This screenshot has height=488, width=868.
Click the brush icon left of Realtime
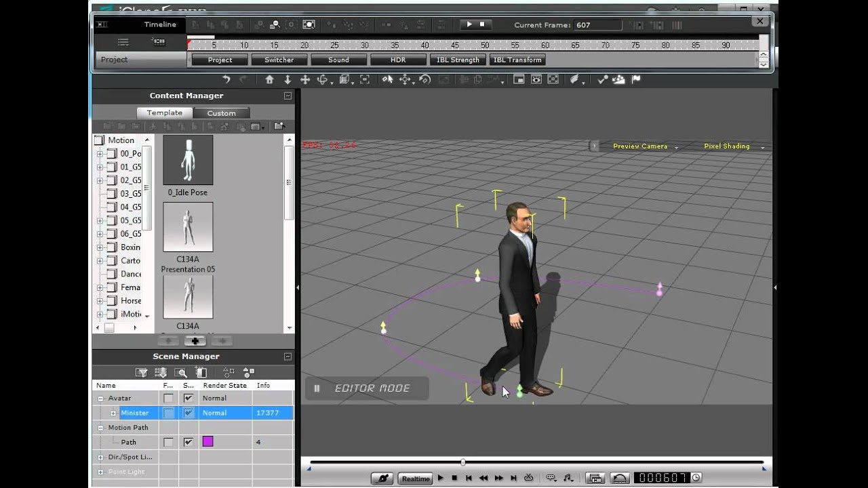[x=382, y=478]
